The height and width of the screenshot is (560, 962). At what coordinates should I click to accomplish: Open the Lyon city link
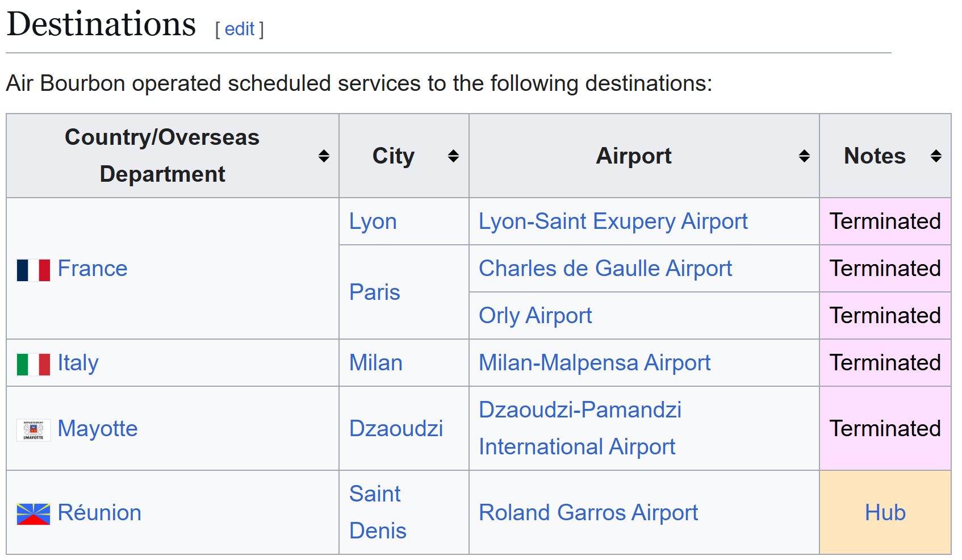click(x=373, y=222)
